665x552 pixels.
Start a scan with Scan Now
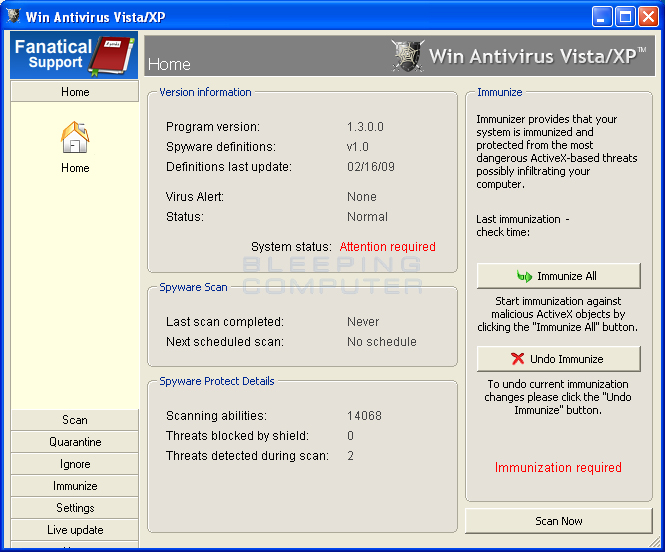(559, 521)
